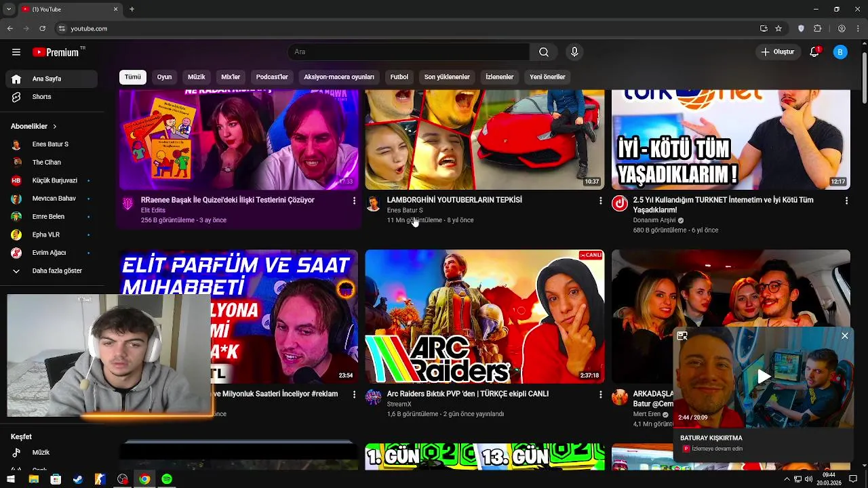Select the Podcast'ler filter chip
The width and height of the screenshot is (868, 488).
[272, 77]
